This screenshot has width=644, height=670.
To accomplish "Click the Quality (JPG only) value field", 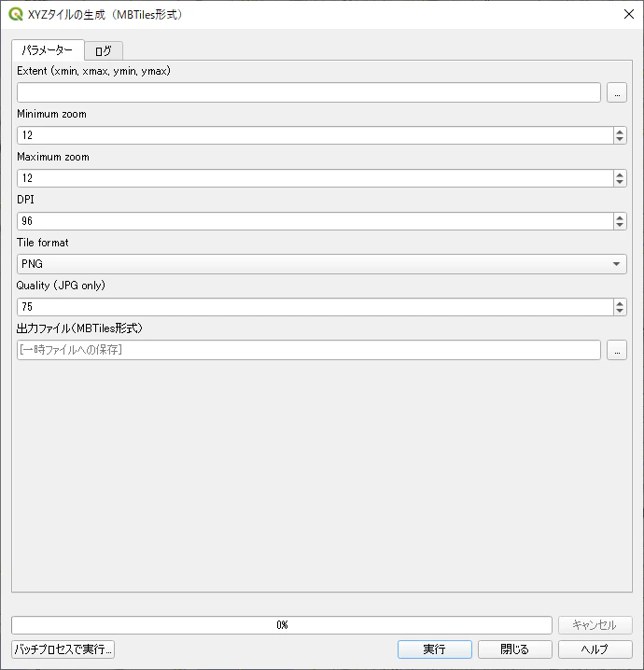I will click(x=315, y=307).
